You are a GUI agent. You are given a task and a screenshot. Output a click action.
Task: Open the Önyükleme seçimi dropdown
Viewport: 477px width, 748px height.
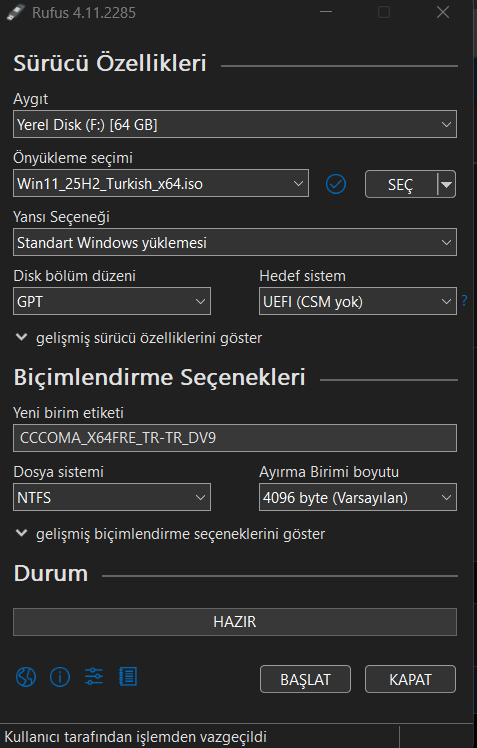pos(161,184)
